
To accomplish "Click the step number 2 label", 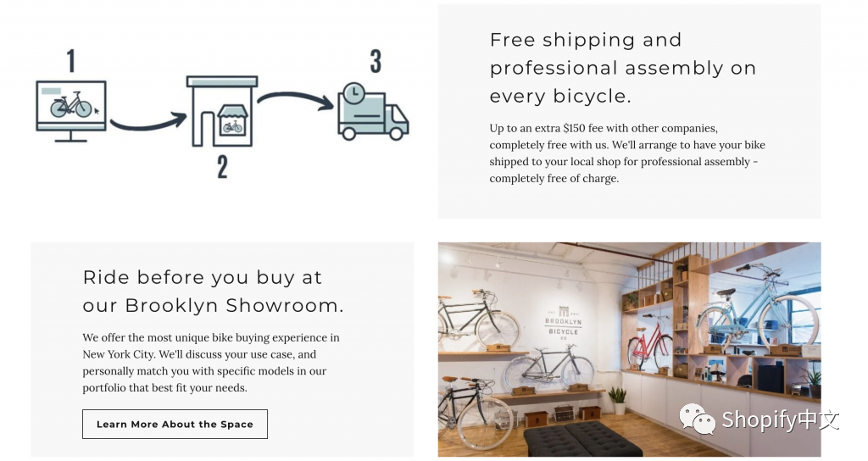I will (x=222, y=165).
